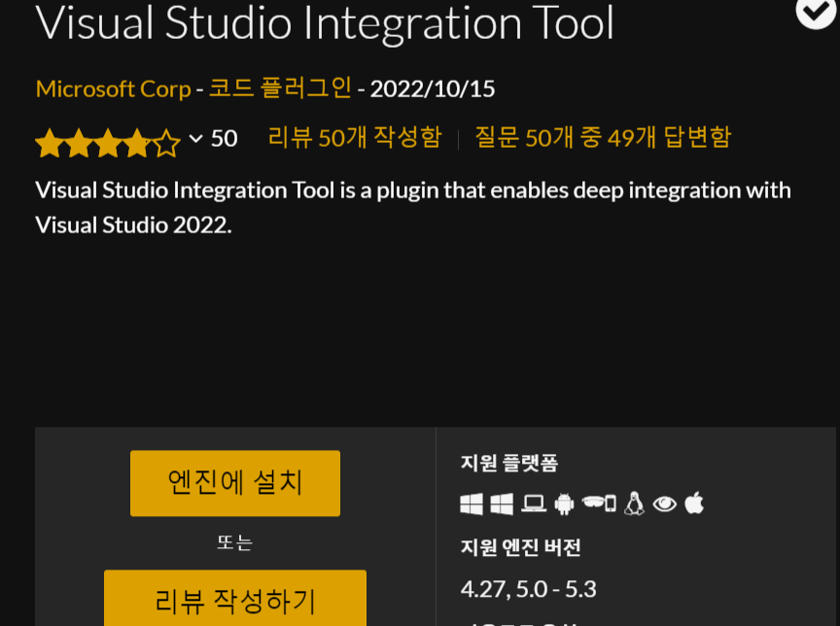
Task: Click the eye-shaped platform icon
Action: 665,504
